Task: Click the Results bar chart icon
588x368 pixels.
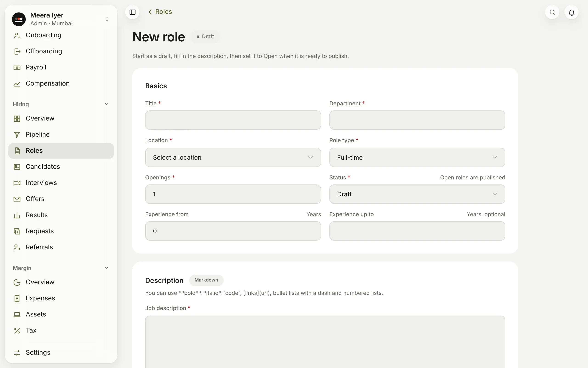Action: point(17,215)
